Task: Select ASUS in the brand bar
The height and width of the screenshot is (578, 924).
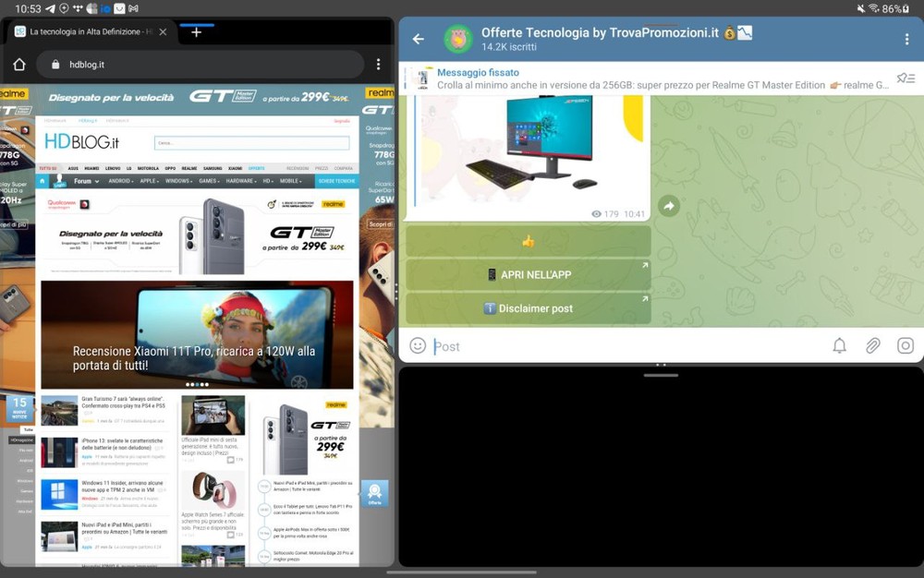Action: [73, 168]
